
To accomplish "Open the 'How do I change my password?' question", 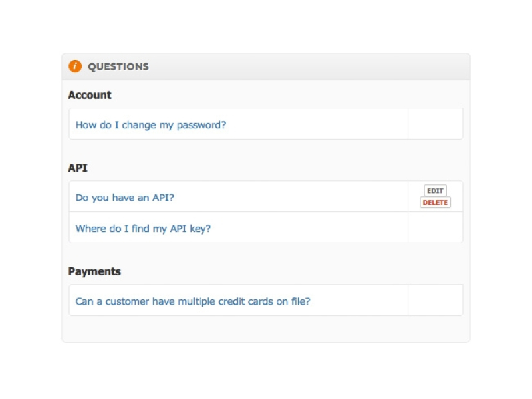I will tap(151, 124).
